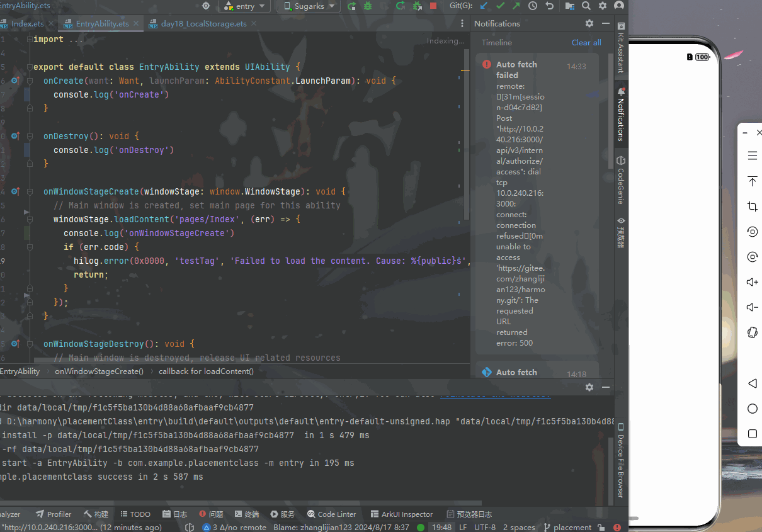
Task: Click the Auto fetch failed 14:33 notification
Action: tap(536, 204)
